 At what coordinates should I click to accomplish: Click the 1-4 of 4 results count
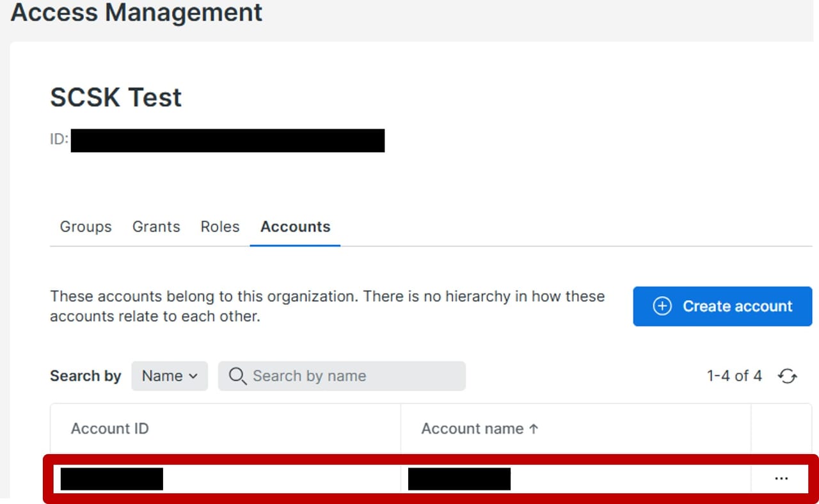tap(734, 376)
